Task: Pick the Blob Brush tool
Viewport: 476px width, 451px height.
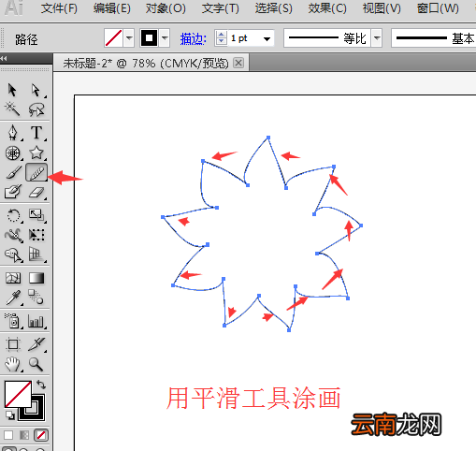Action: (13, 191)
